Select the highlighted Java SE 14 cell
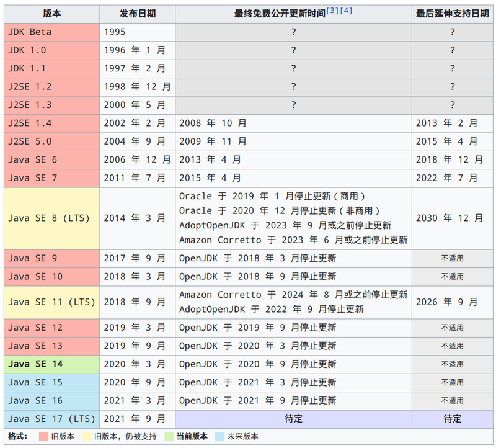The image size is (496, 448). (x=38, y=364)
